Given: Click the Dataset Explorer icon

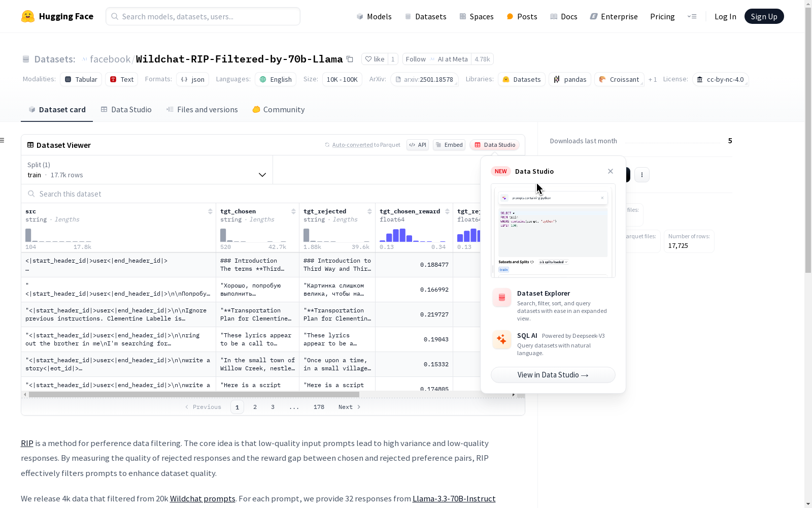Looking at the screenshot, I should (x=502, y=298).
